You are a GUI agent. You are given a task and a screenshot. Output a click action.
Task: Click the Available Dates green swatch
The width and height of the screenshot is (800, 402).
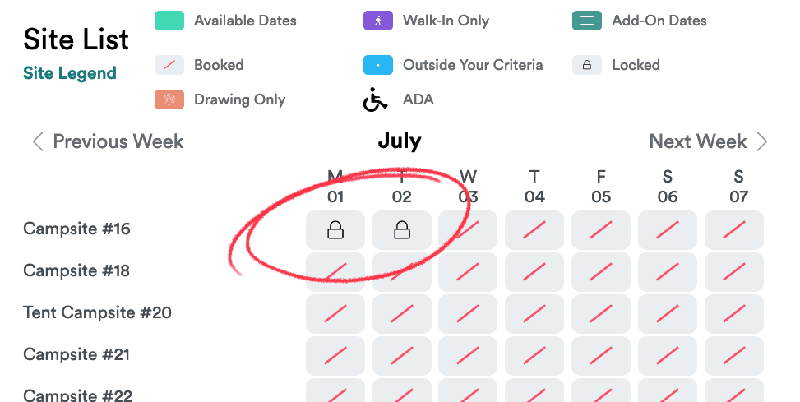pyautogui.click(x=169, y=21)
